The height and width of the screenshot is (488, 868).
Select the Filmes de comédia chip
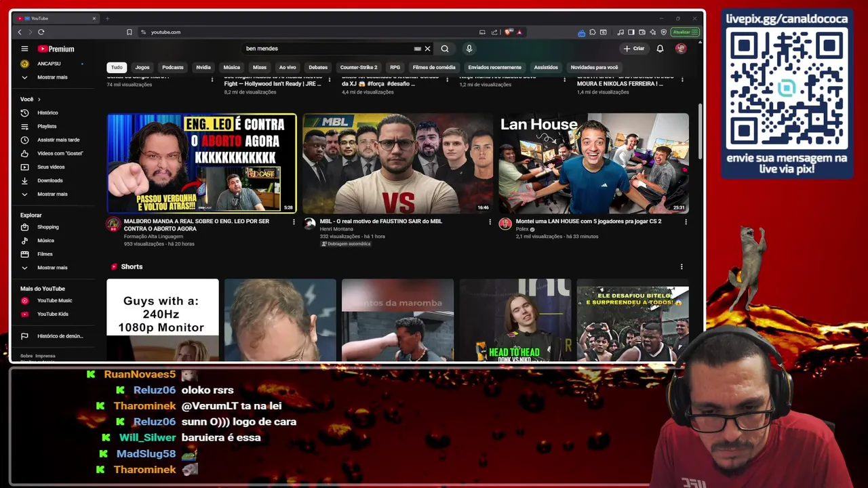[x=434, y=67]
